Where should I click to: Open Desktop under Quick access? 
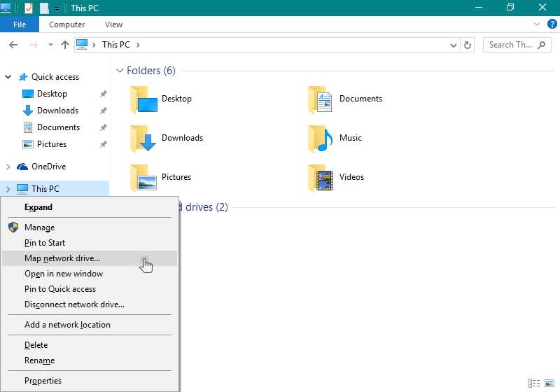click(52, 94)
